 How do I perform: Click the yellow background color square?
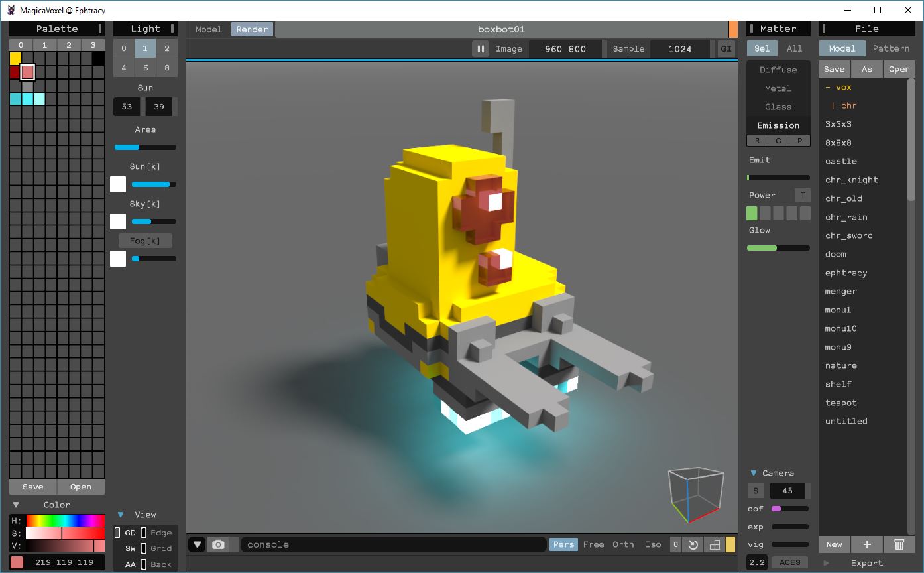point(730,544)
